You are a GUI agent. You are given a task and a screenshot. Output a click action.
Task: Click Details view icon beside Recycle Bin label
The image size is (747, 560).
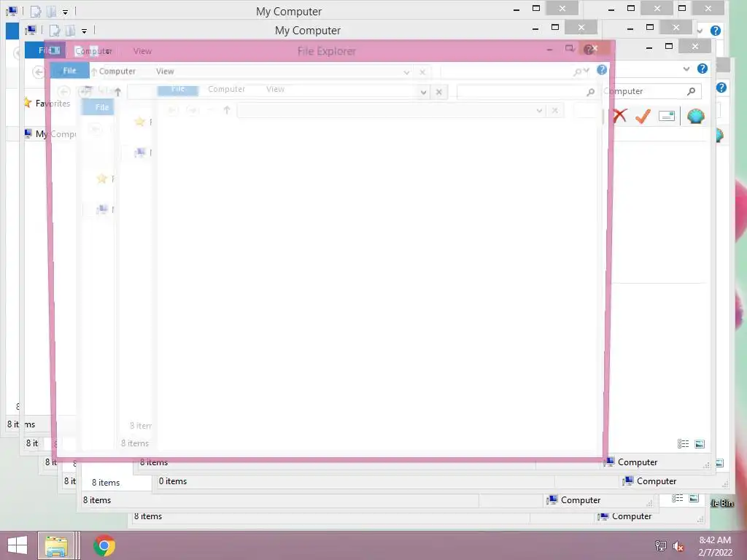pos(678,498)
